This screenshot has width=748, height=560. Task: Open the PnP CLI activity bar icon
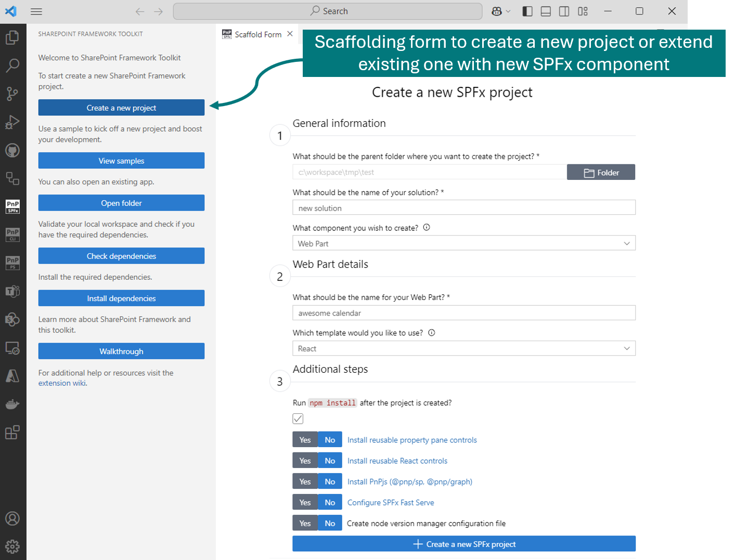coord(12,235)
